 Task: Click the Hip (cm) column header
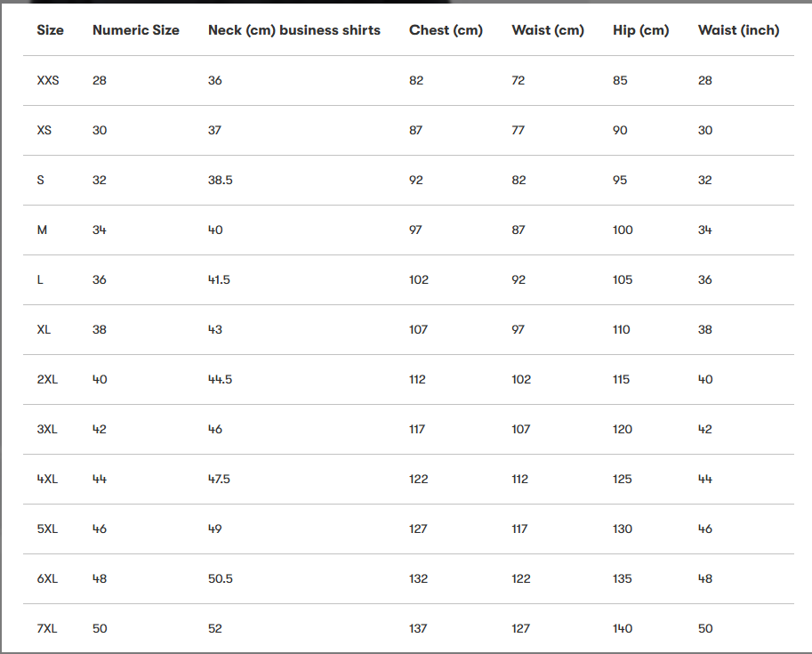640,30
